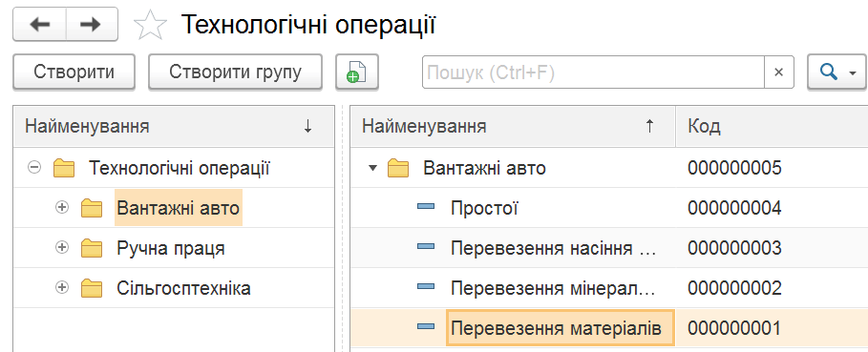
Task: Click the Код column header
Action: 772,127
